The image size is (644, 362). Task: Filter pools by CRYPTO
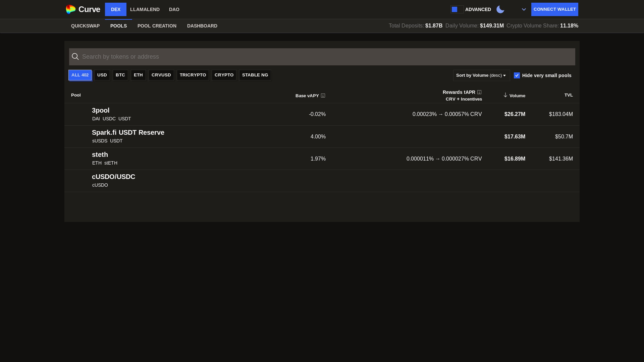tap(224, 75)
